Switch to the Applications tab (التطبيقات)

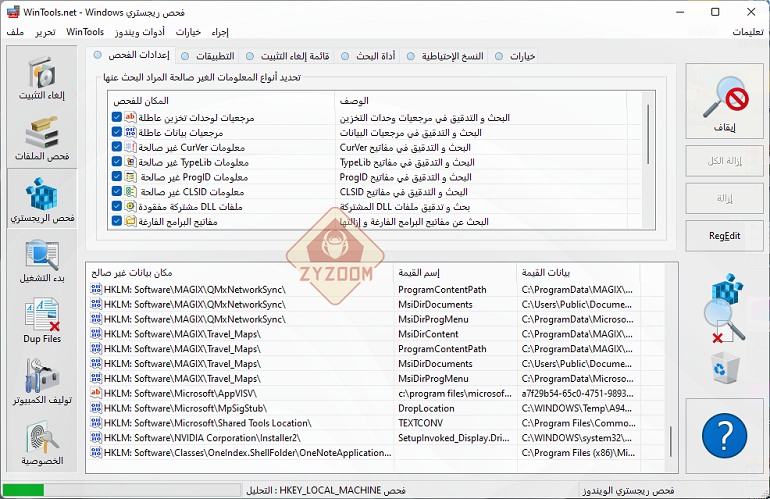click(x=208, y=56)
